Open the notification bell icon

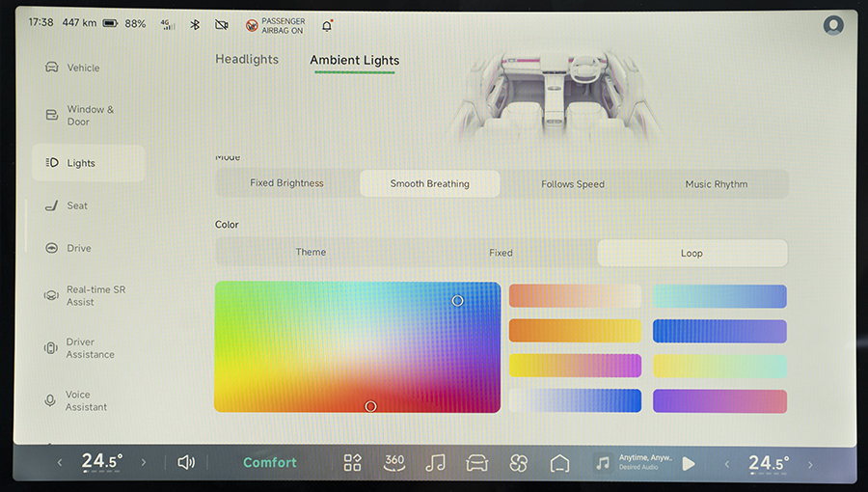click(326, 25)
